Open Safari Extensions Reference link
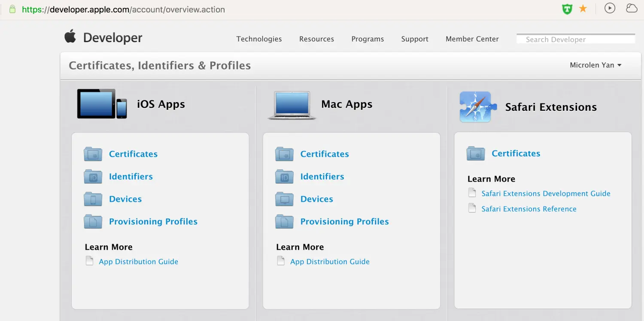This screenshot has height=321, width=644. [529, 209]
